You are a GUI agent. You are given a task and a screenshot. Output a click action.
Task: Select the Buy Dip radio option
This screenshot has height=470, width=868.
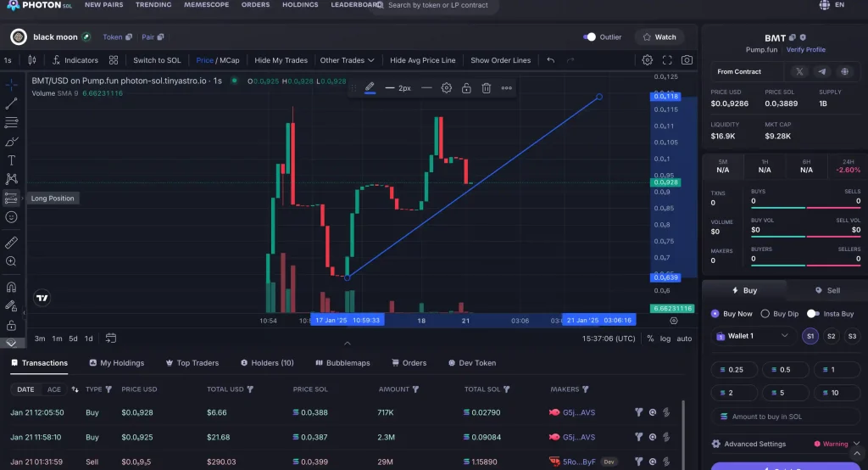pyautogui.click(x=765, y=314)
